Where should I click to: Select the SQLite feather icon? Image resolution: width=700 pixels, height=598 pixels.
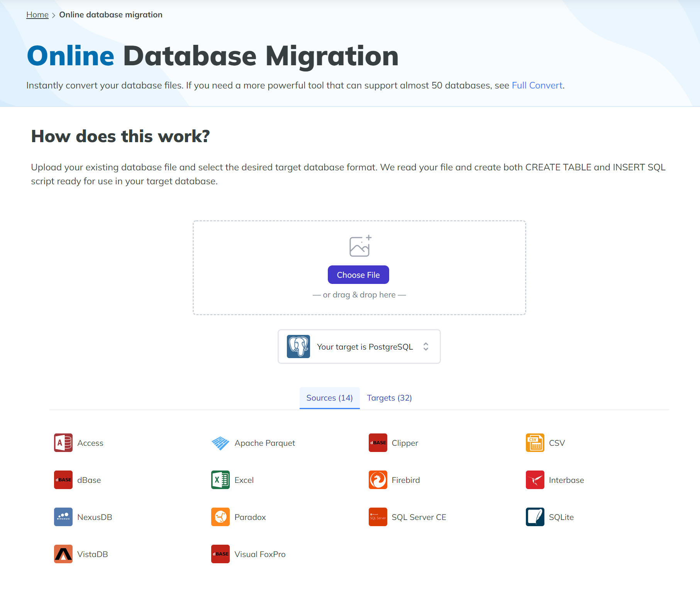pos(535,517)
